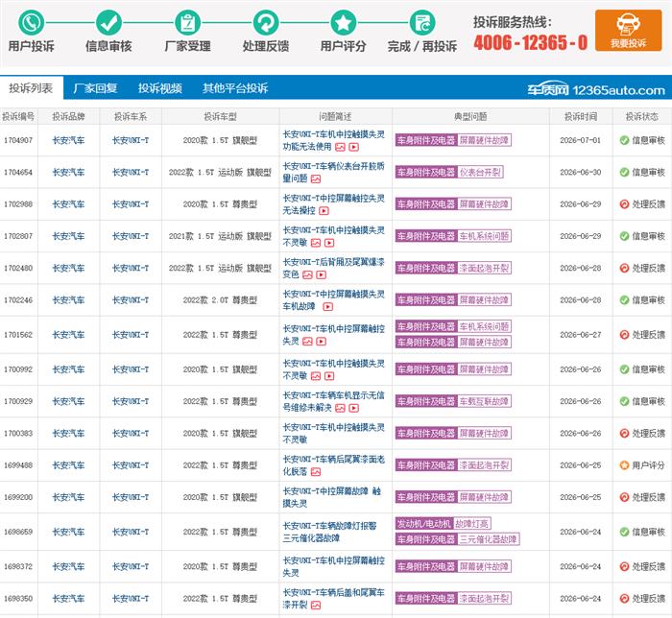672x618 pixels.
Task: Click the 处理反馈 refresh step icon
Action: coord(266,22)
